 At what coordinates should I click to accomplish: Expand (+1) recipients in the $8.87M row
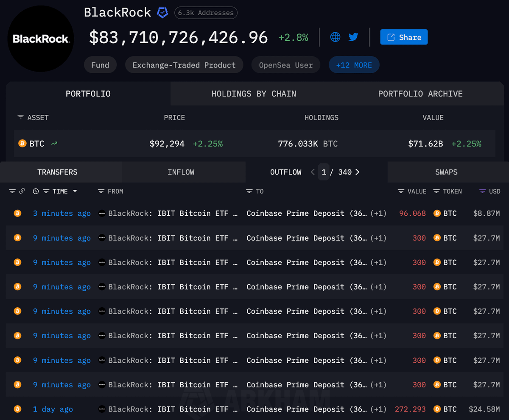click(x=378, y=213)
